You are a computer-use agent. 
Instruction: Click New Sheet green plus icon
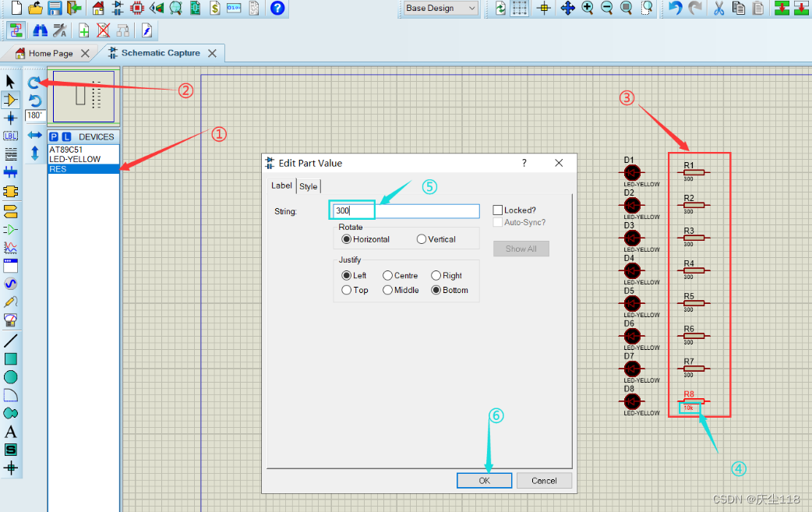[84, 30]
